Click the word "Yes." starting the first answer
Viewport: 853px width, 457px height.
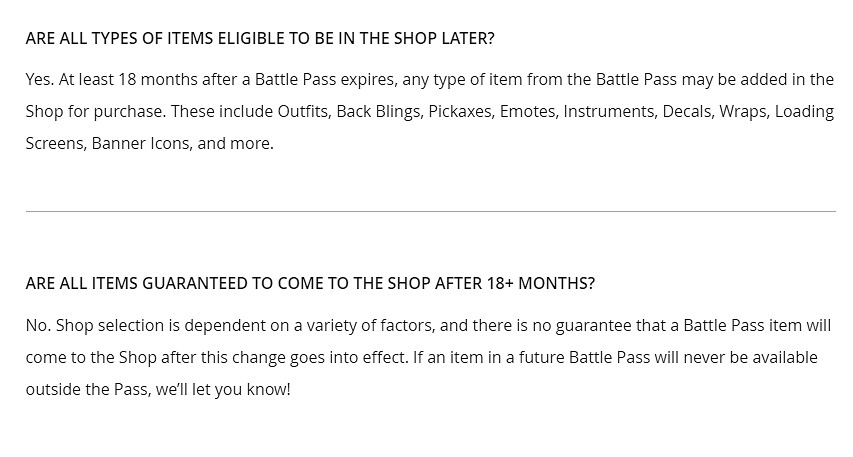coord(40,79)
